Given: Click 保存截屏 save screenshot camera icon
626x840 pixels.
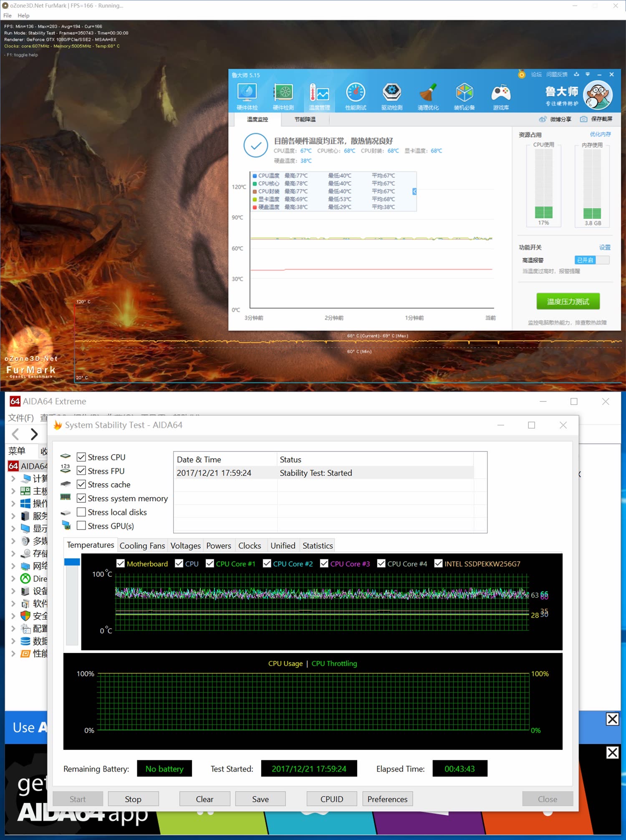Looking at the screenshot, I should point(584,119).
